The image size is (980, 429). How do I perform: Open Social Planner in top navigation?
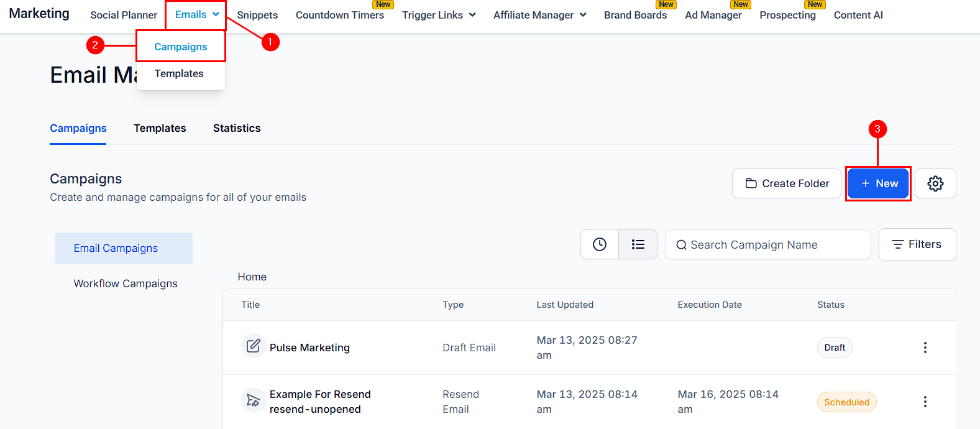(124, 15)
